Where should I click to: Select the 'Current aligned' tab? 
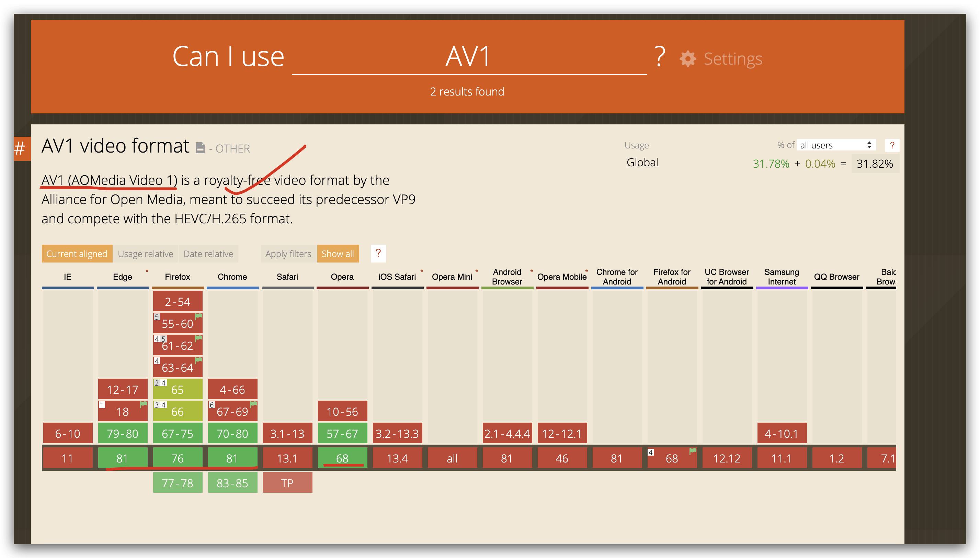[77, 254]
